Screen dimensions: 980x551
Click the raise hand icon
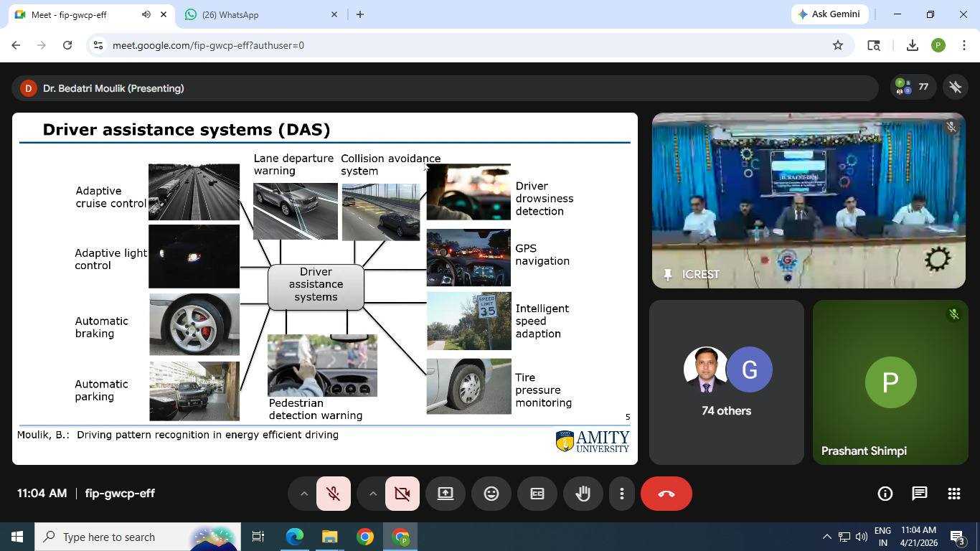(583, 494)
